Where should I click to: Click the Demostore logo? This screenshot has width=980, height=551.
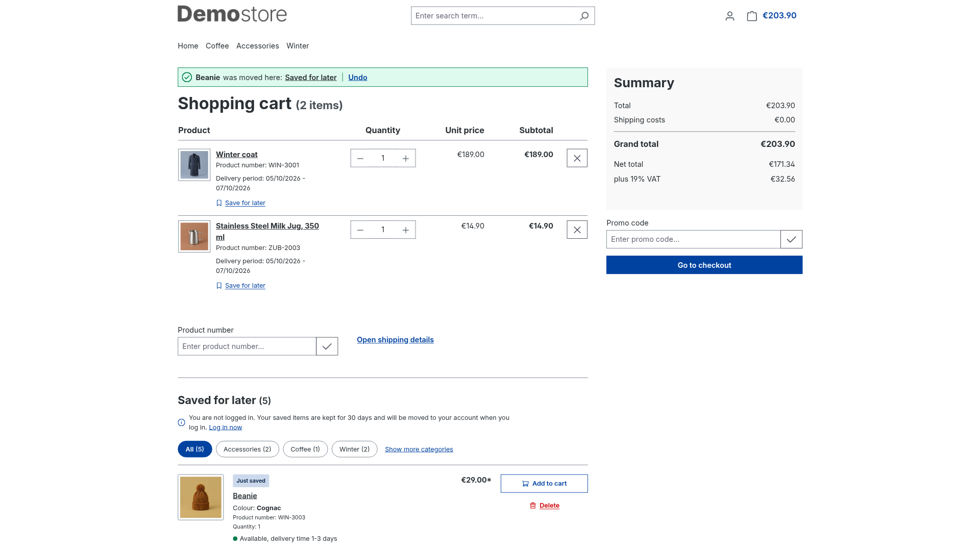(232, 14)
